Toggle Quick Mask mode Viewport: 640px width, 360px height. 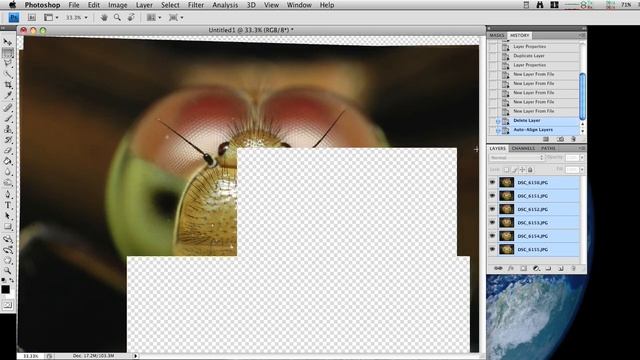click(7, 305)
